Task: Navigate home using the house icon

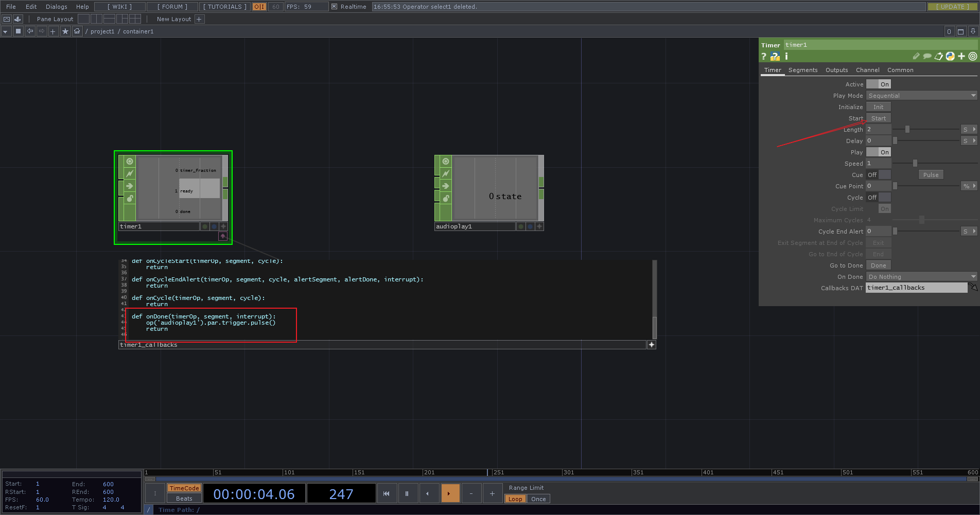Action: pos(77,31)
